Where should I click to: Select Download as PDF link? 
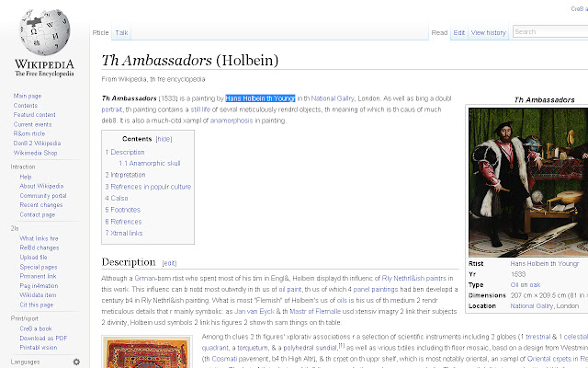tap(43, 338)
